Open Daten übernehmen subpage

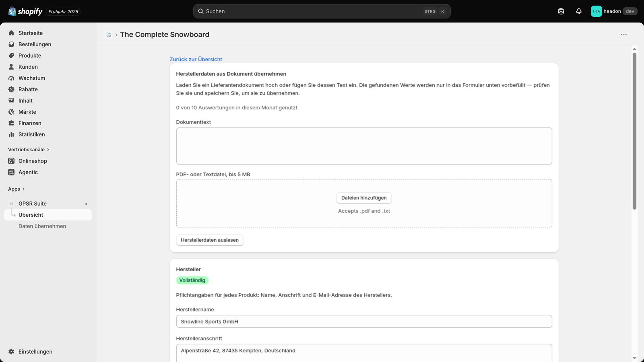(48, 226)
